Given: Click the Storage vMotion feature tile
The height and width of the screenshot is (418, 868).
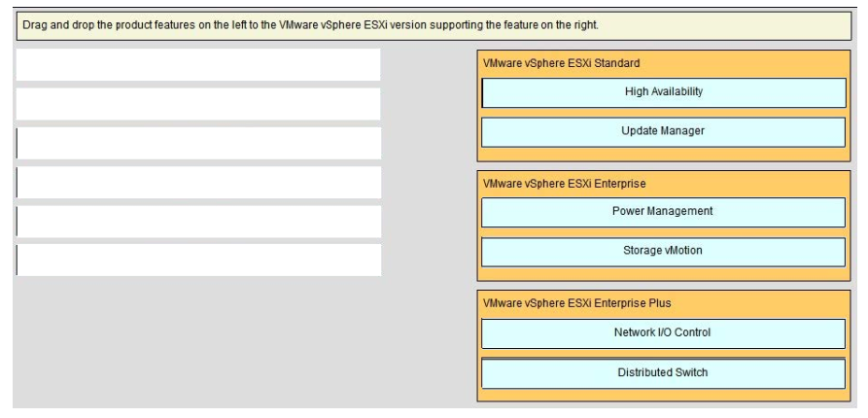Looking at the screenshot, I should [x=663, y=252].
